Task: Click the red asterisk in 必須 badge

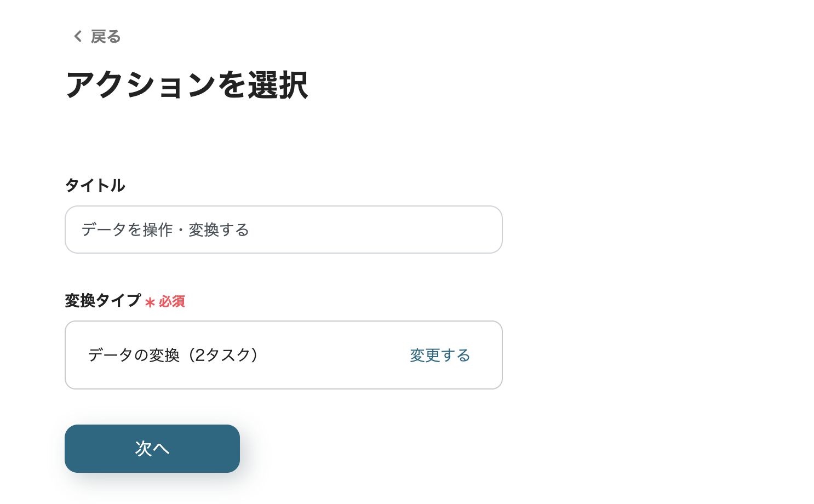Action: point(150,302)
